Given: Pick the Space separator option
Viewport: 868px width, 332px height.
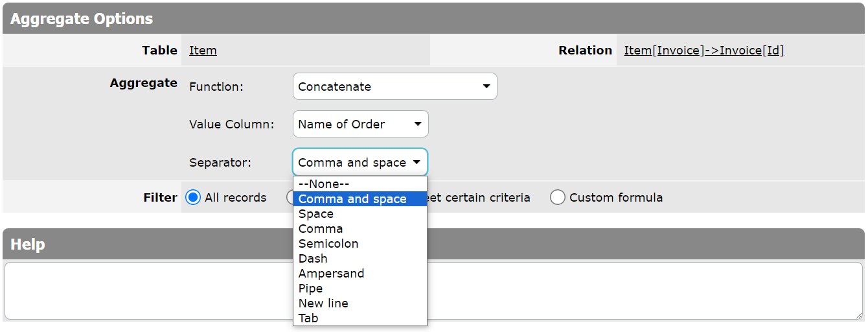Looking at the screenshot, I should coord(360,214).
